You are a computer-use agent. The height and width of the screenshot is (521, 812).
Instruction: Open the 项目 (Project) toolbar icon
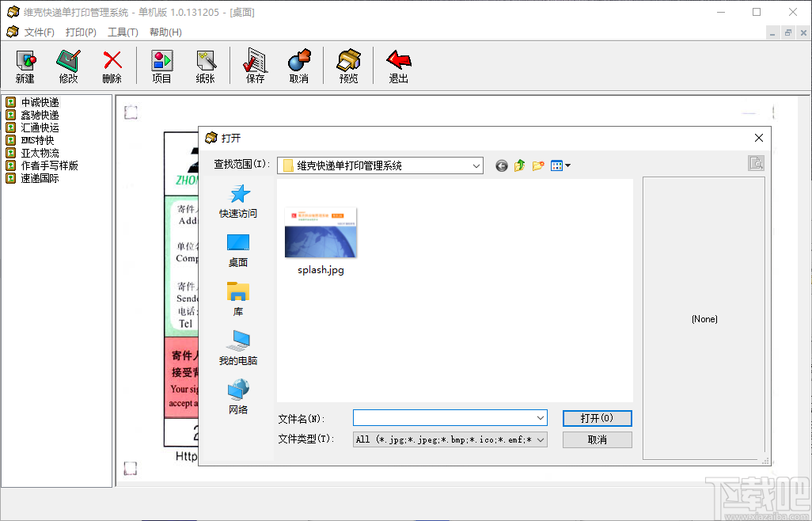tap(161, 65)
